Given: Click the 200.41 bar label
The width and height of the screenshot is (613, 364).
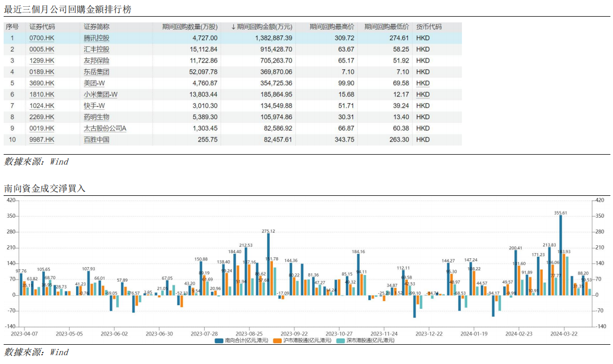Looking at the screenshot, I should tap(516, 248).
